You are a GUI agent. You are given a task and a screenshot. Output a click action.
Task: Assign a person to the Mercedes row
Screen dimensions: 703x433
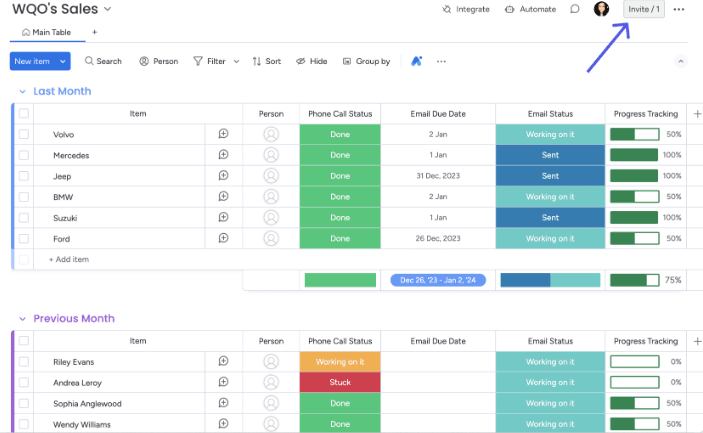271,155
